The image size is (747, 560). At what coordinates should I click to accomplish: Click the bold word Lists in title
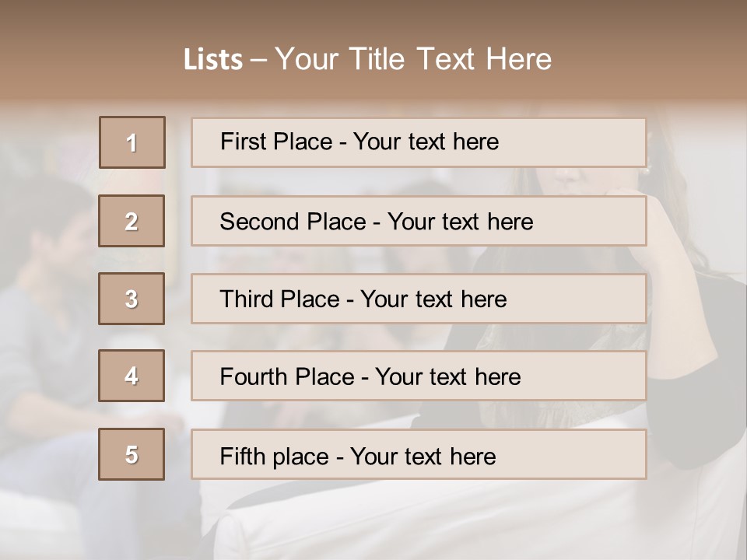coord(213,60)
